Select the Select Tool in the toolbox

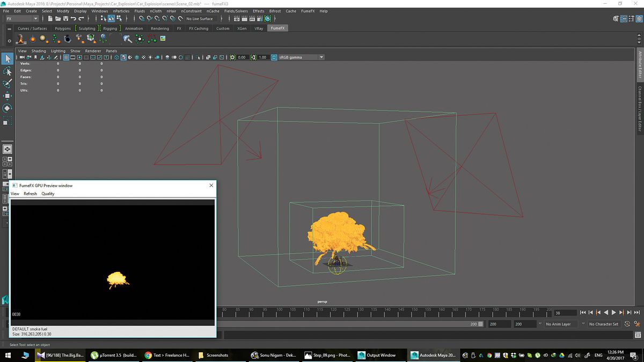8,59
